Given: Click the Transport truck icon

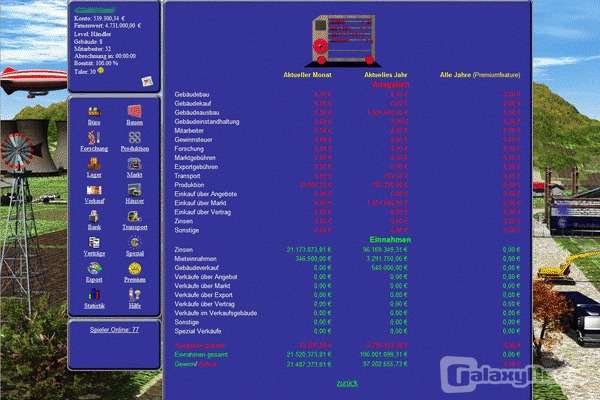Looking at the screenshot, I should (x=135, y=216).
